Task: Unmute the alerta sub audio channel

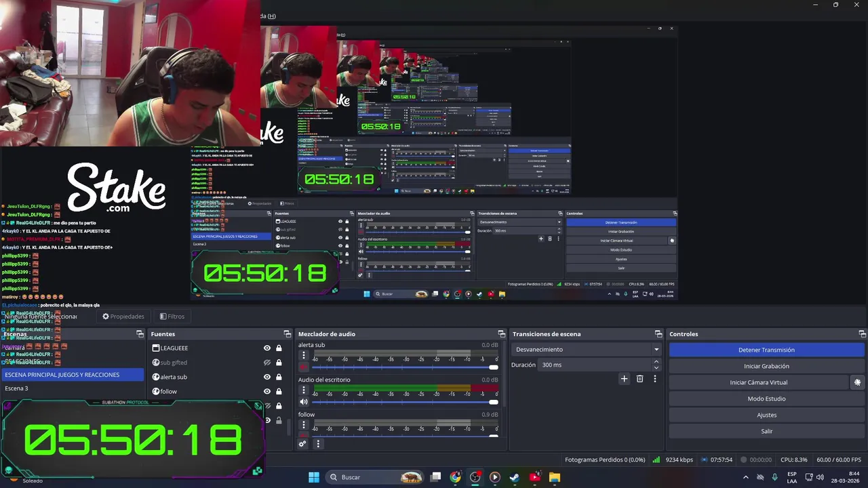Action: (x=304, y=367)
